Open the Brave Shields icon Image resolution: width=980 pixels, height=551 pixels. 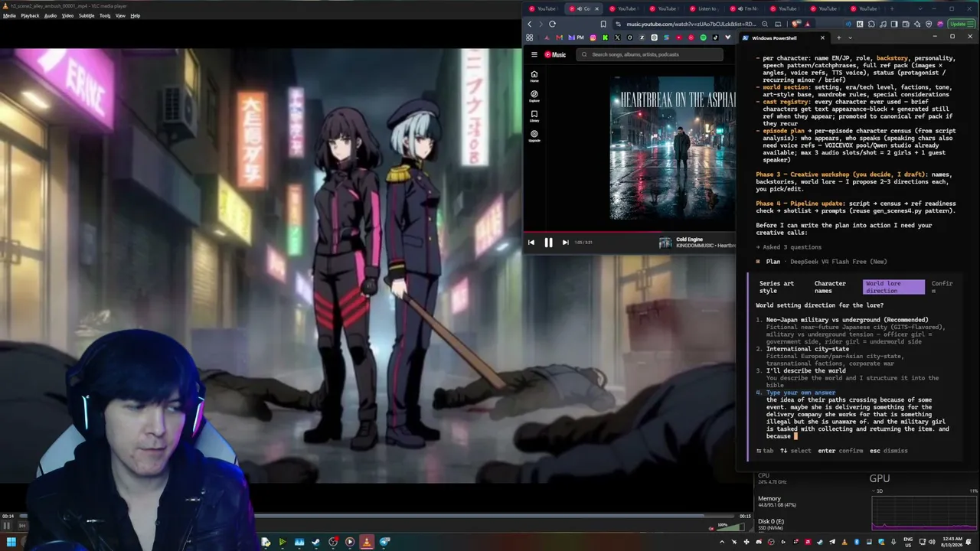point(796,24)
